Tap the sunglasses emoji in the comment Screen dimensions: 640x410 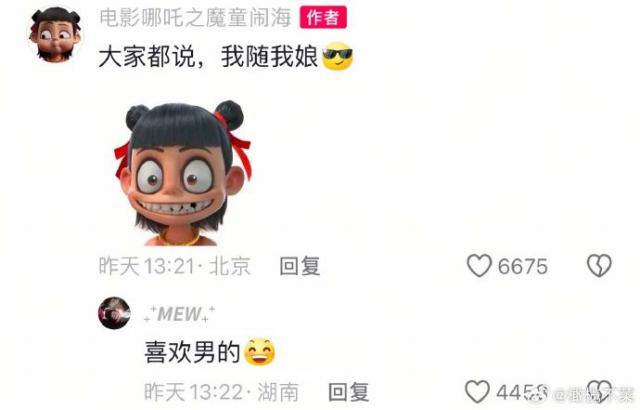337,56
